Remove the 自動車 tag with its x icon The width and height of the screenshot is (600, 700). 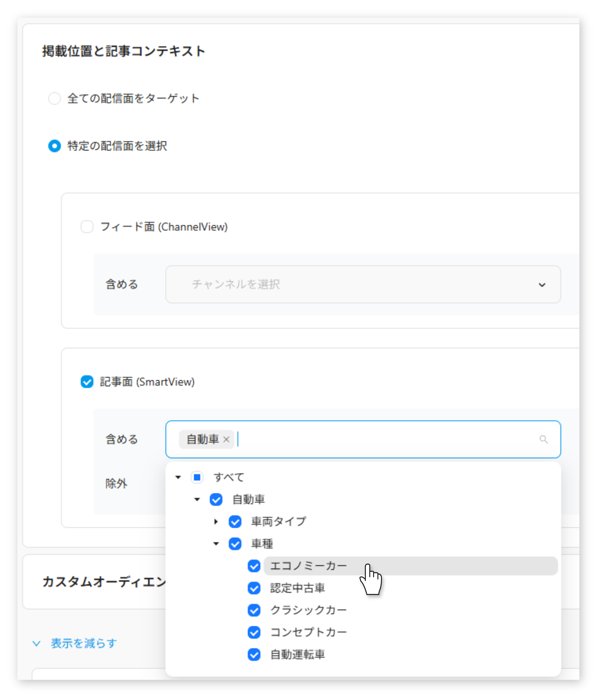[226, 439]
